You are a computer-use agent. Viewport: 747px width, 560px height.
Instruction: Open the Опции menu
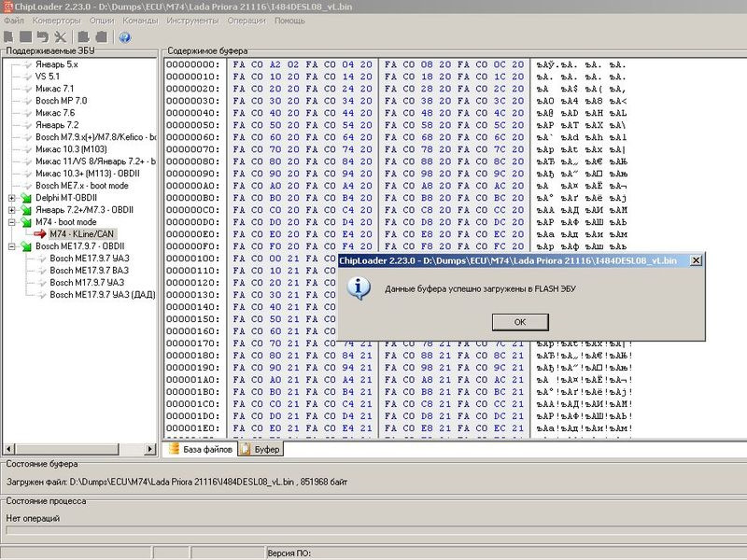click(x=102, y=21)
